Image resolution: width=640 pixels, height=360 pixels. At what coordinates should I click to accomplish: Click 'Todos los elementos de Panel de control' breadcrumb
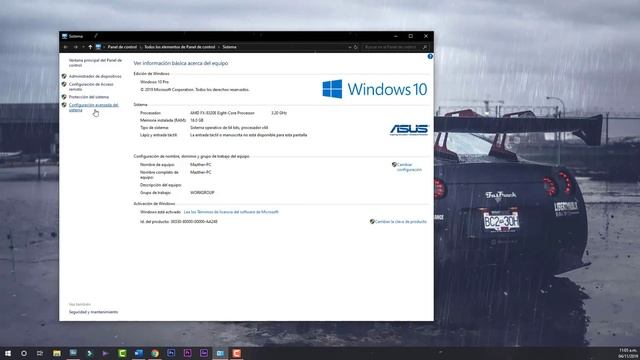pyautogui.click(x=180, y=47)
